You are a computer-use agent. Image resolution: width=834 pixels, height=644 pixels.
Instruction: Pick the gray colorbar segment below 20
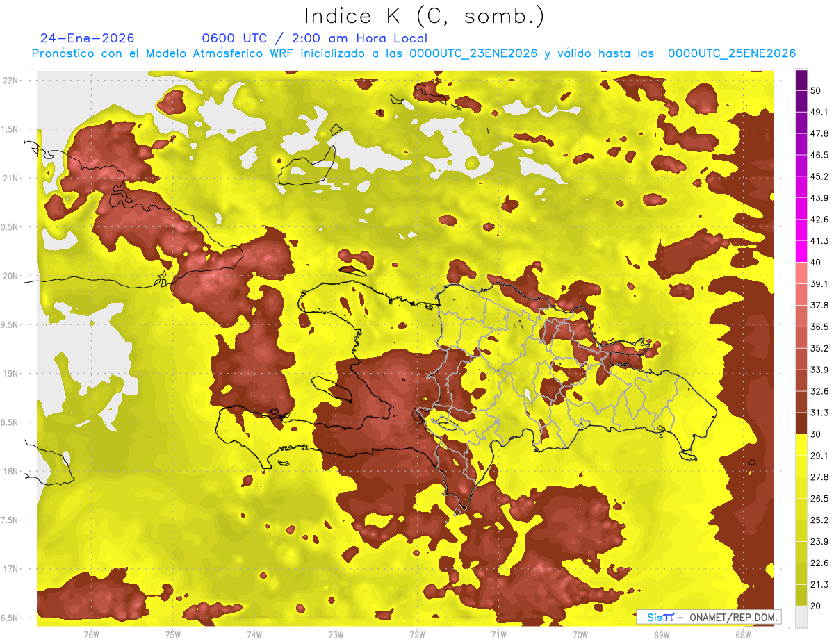coord(801,616)
